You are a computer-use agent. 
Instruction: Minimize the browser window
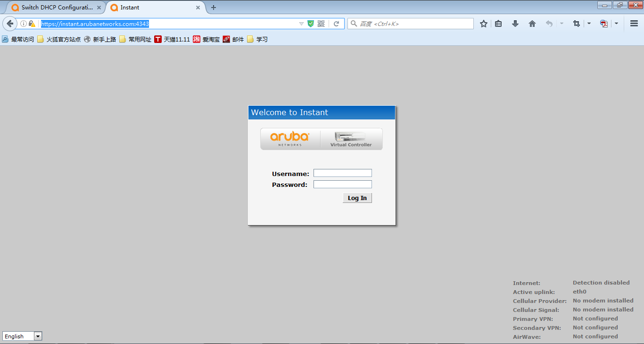[604, 5]
